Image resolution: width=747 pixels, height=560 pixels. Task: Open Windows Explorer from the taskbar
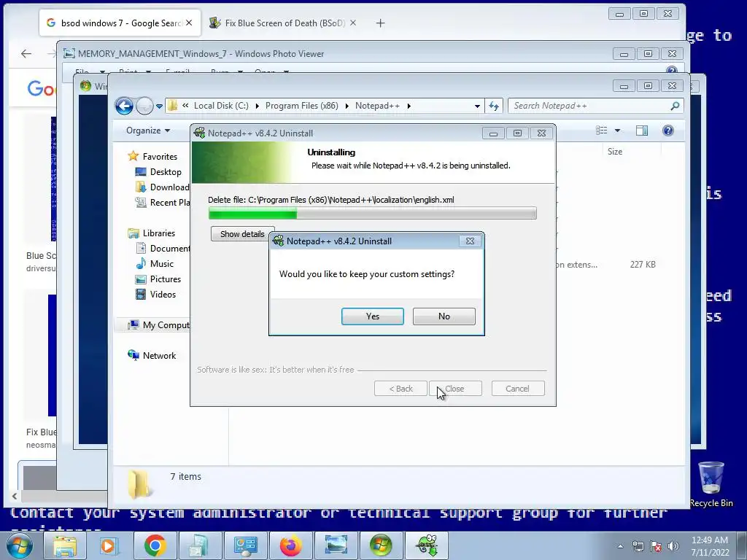tap(65, 545)
